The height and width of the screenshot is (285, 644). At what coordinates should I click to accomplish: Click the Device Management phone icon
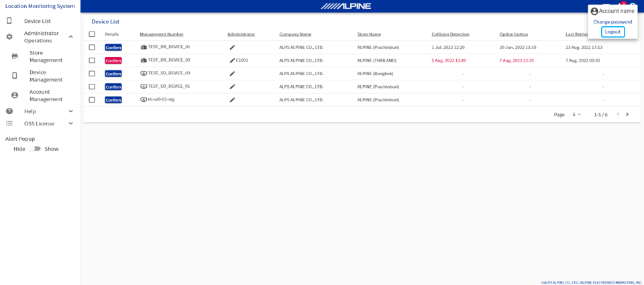(15, 76)
